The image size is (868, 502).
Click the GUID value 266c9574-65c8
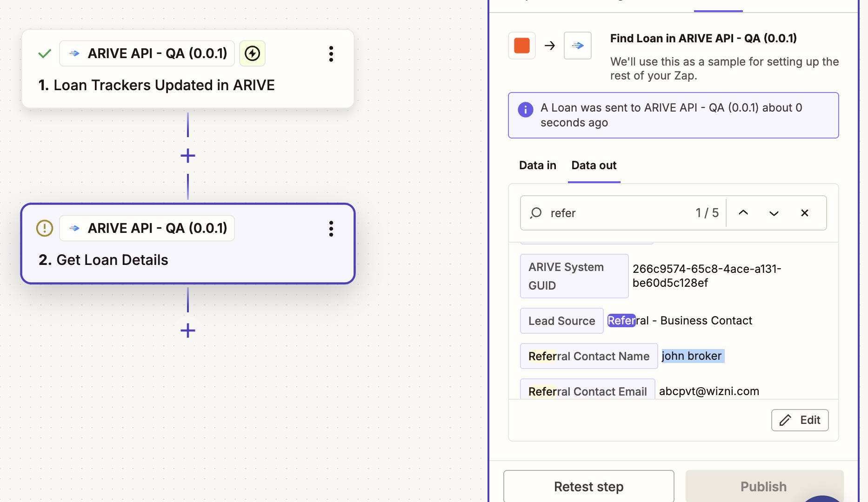click(707, 276)
